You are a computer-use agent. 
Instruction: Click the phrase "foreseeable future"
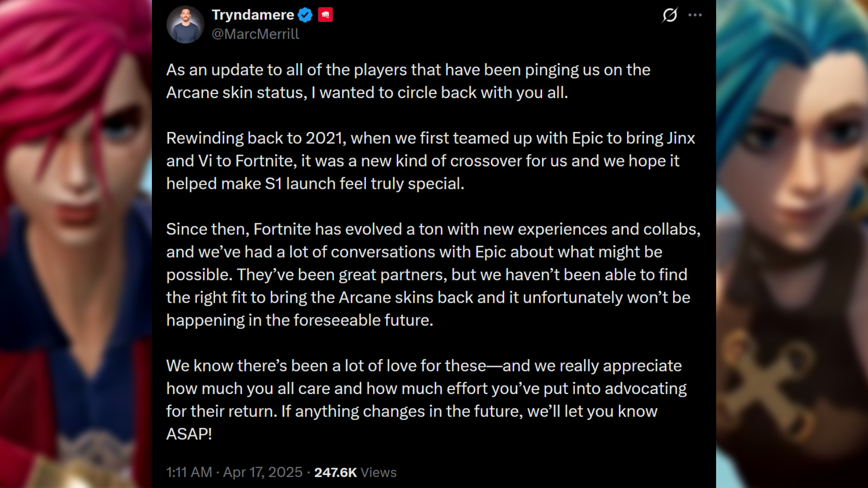[363, 320]
